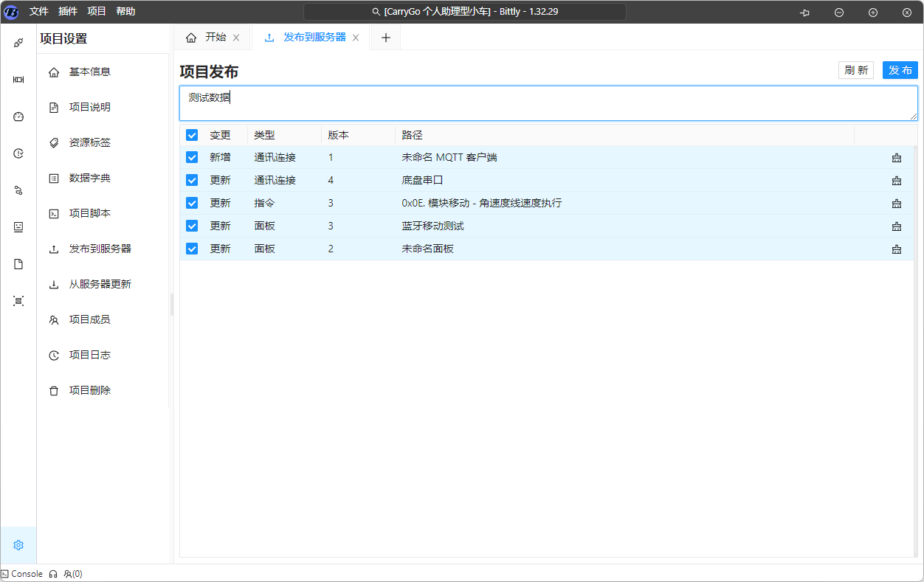The width and height of the screenshot is (924, 582).
Task: Click the headset icon in status bar
Action: click(x=53, y=574)
